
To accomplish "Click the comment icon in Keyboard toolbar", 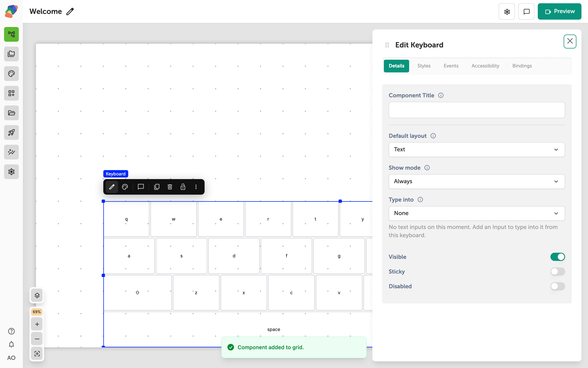I will pos(141,187).
